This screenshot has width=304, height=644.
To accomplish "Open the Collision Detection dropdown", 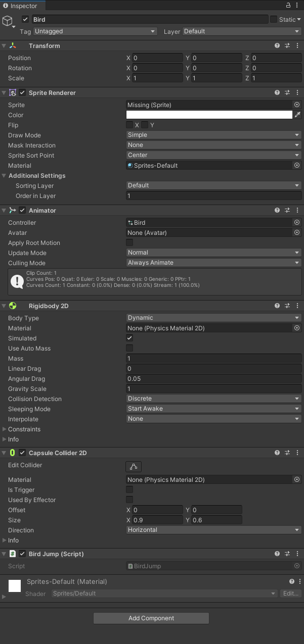I will (214, 399).
